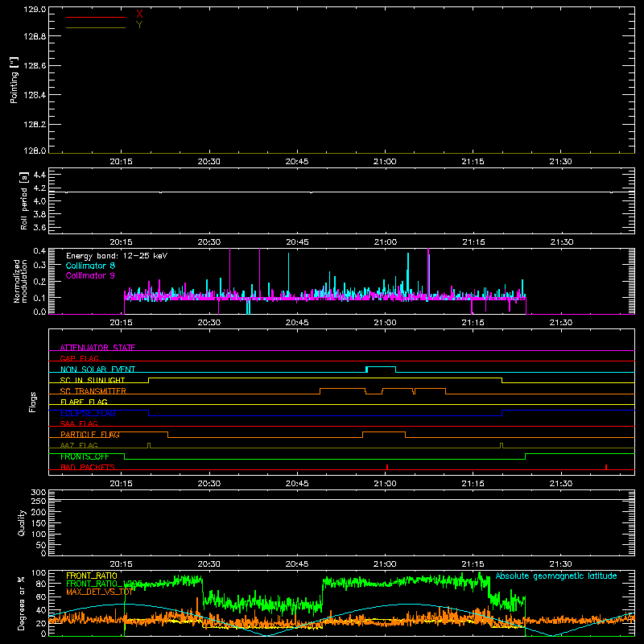Screen dimensions: 644x644
Task: Click the 128.4 Pointing axis tick label
Action: pyautogui.click(x=35, y=95)
